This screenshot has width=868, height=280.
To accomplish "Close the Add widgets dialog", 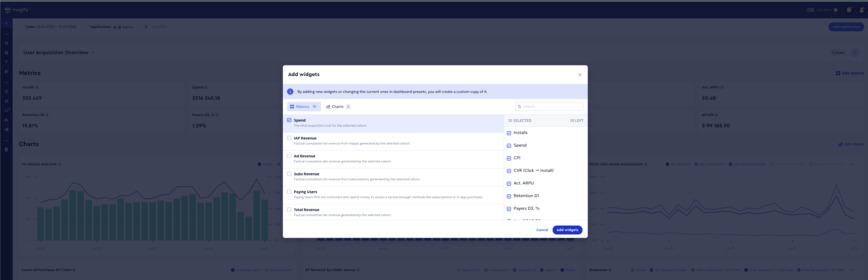I will (580, 74).
